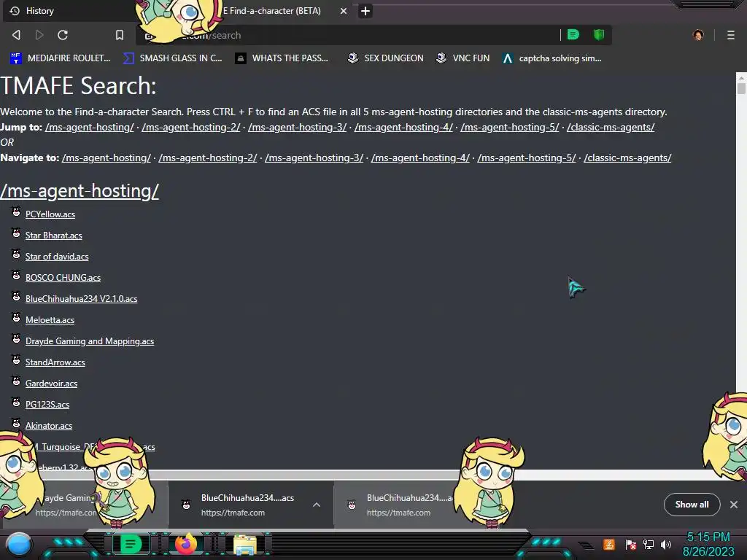Open the Action Center flag icon
Viewport: 747px width, 560px height.
(631, 544)
